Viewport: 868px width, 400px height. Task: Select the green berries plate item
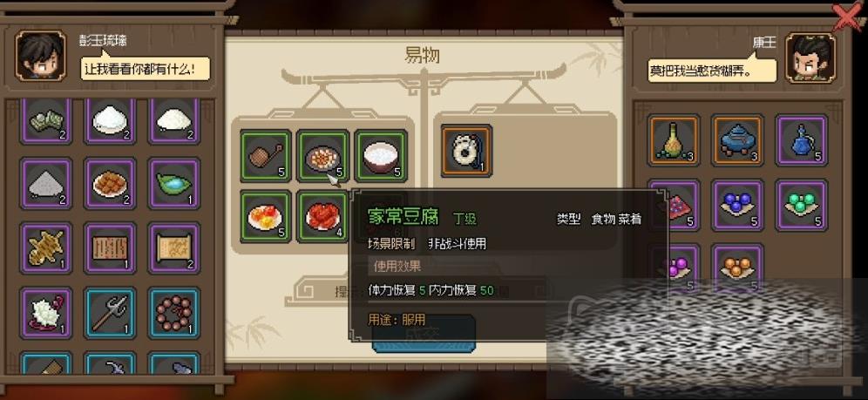pyautogui.click(x=801, y=205)
